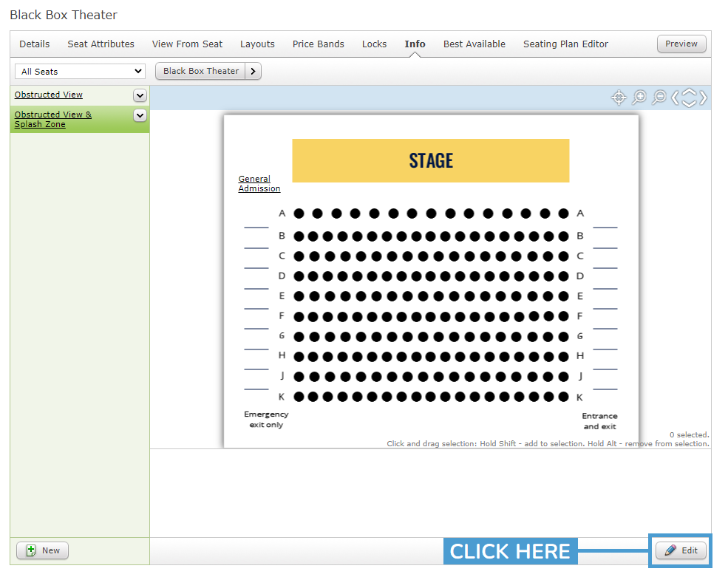Click the Entrance and exit text
The height and width of the screenshot is (577, 728).
coord(599,421)
